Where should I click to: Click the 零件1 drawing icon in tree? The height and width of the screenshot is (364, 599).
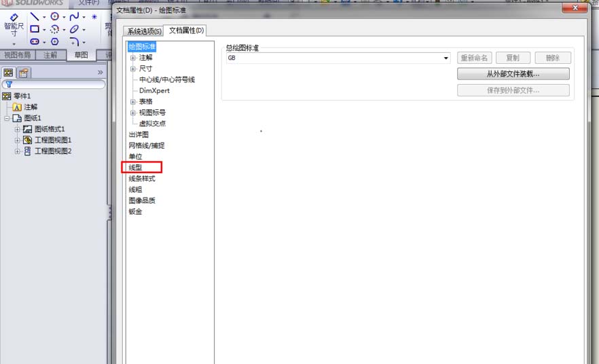7,96
